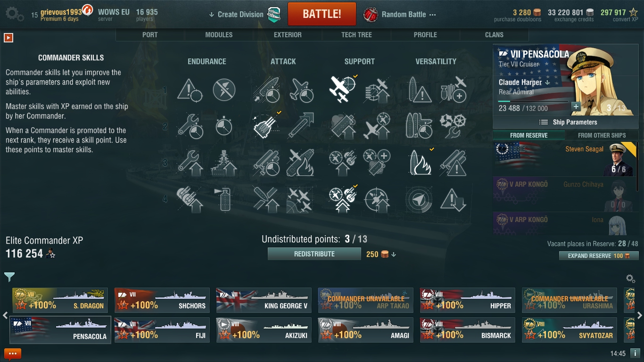Open carousel settings gear above ship list
Screen dimensions: 644x362
[630, 279]
